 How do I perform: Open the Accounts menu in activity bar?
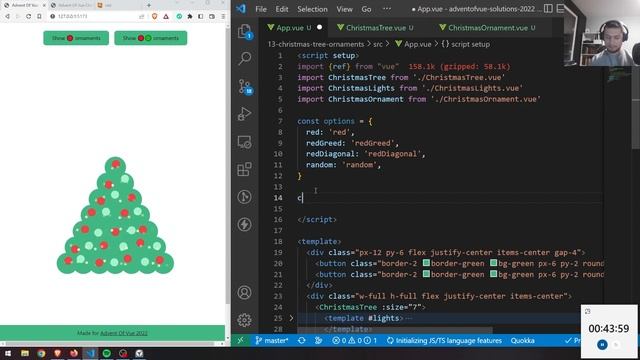click(244, 292)
